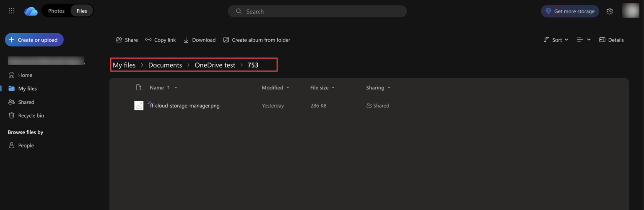Create album from folder

[x=257, y=40]
